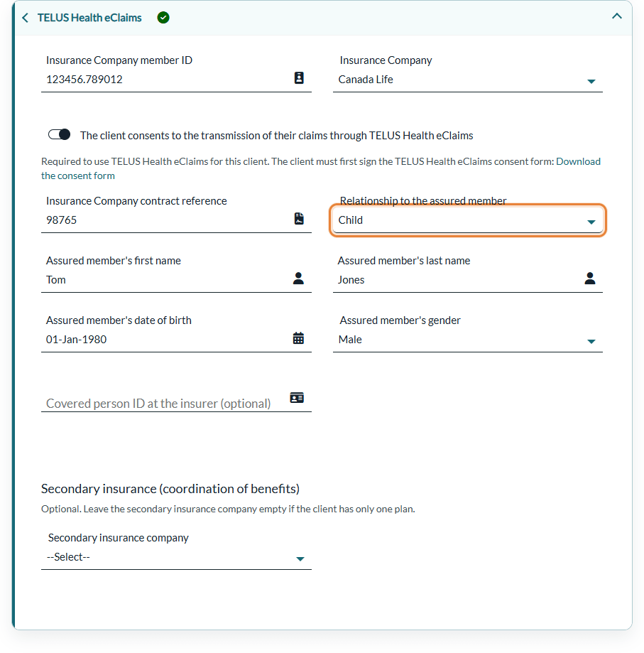Toggle the client consent switch
This screenshot has width=644, height=653.
pyautogui.click(x=59, y=134)
